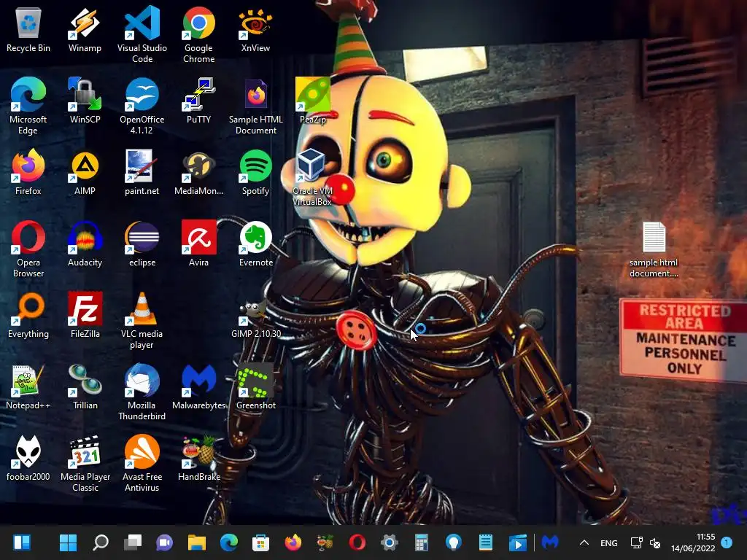Click the ENG language indicator
This screenshot has width=747, height=560.
(x=609, y=542)
